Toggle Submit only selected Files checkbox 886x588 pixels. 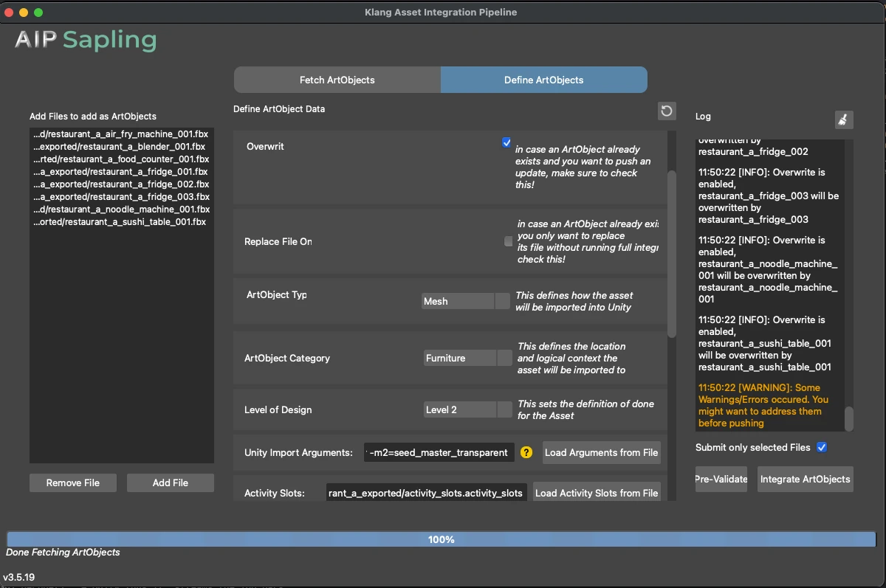[x=822, y=447]
